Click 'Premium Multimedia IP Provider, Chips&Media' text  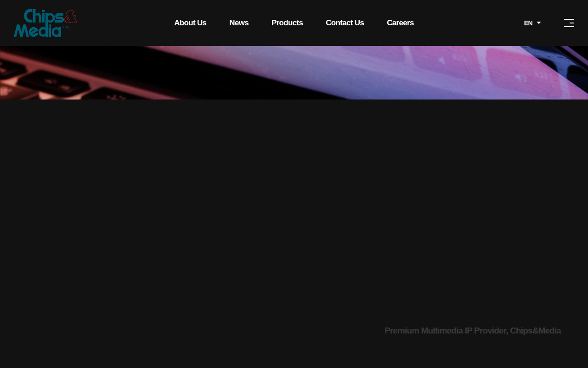coord(473,331)
